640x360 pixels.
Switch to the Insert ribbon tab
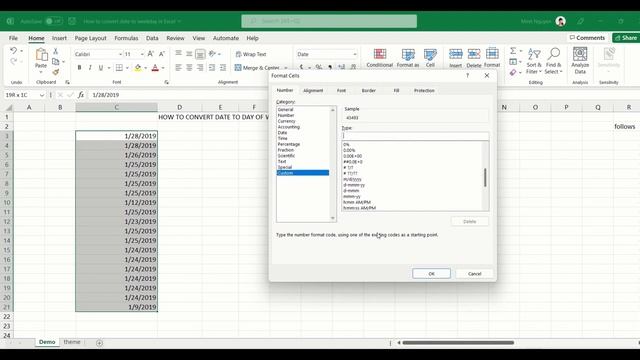pyautogui.click(x=59, y=38)
